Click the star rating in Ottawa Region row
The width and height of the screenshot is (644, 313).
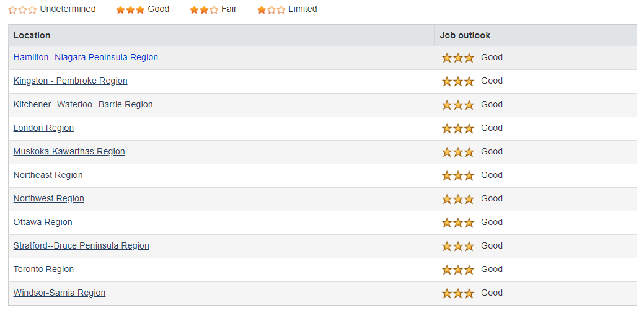(458, 223)
